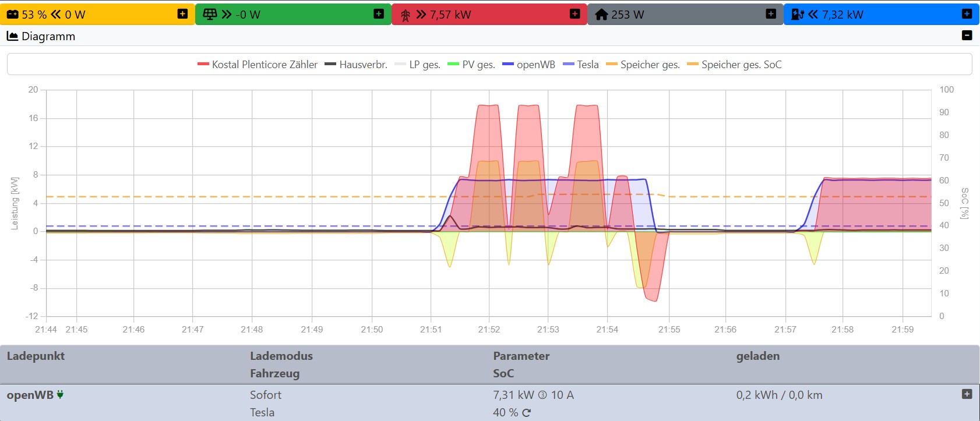The width and height of the screenshot is (980, 421).
Task: Click the house consumption icon
Action: (601, 15)
